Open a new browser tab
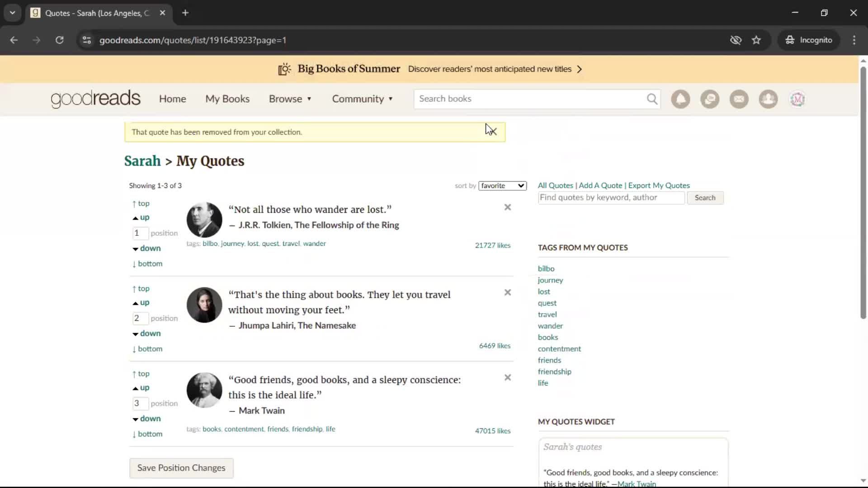 (185, 13)
